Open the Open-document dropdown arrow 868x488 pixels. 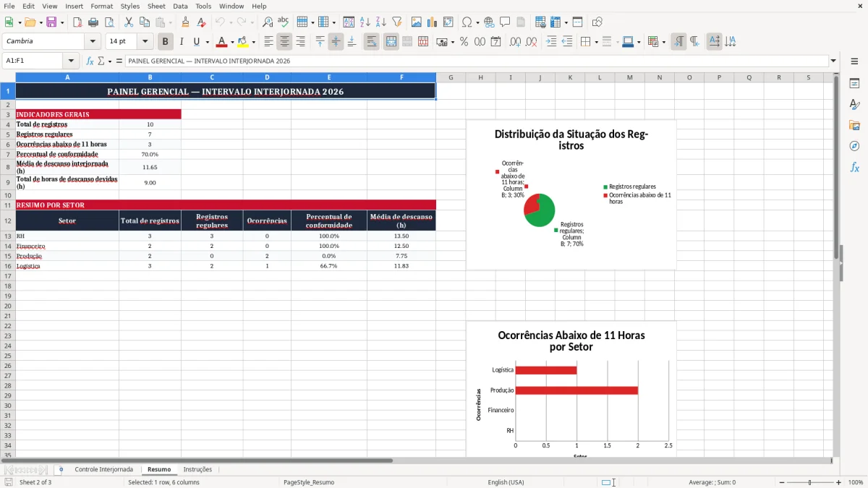[39, 22]
